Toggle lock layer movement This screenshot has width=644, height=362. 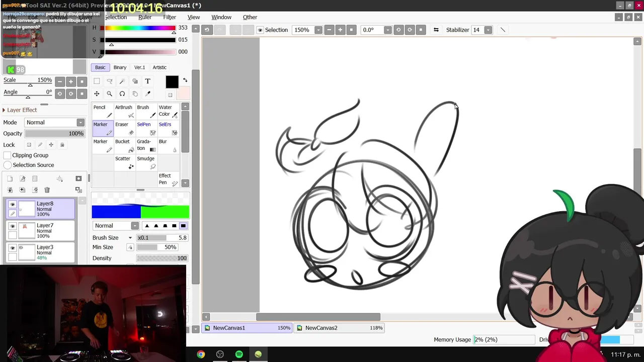tap(51, 145)
